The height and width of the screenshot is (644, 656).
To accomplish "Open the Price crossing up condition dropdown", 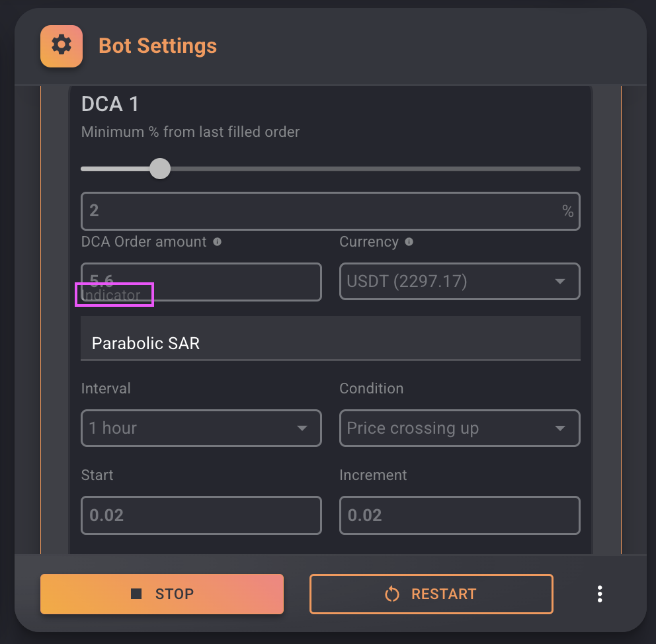I will pyautogui.click(x=460, y=428).
